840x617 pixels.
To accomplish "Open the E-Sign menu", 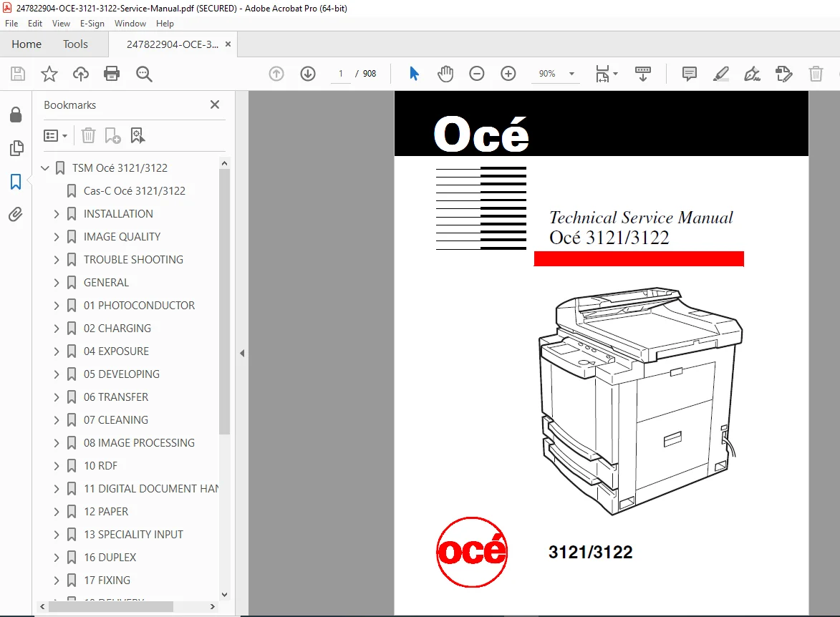I will click(92, 24).
